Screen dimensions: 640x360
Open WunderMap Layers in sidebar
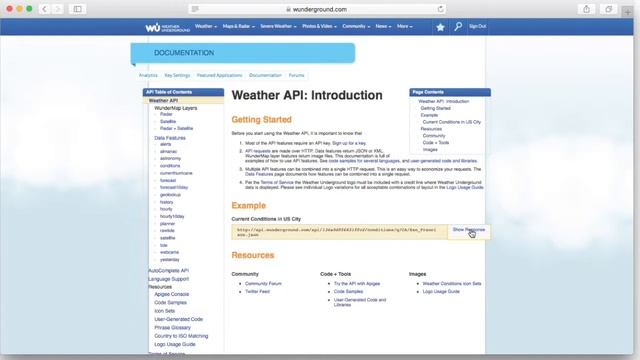coord(176,108)
